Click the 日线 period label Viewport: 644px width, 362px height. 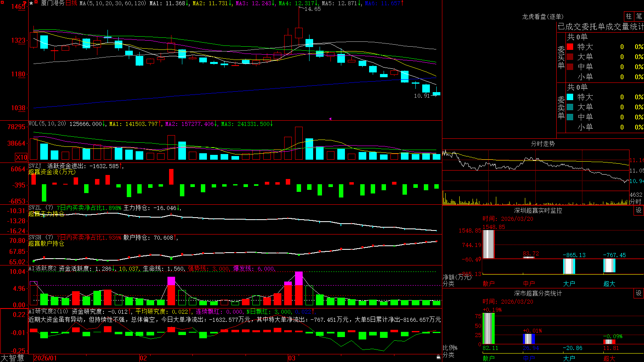[71, 3]
